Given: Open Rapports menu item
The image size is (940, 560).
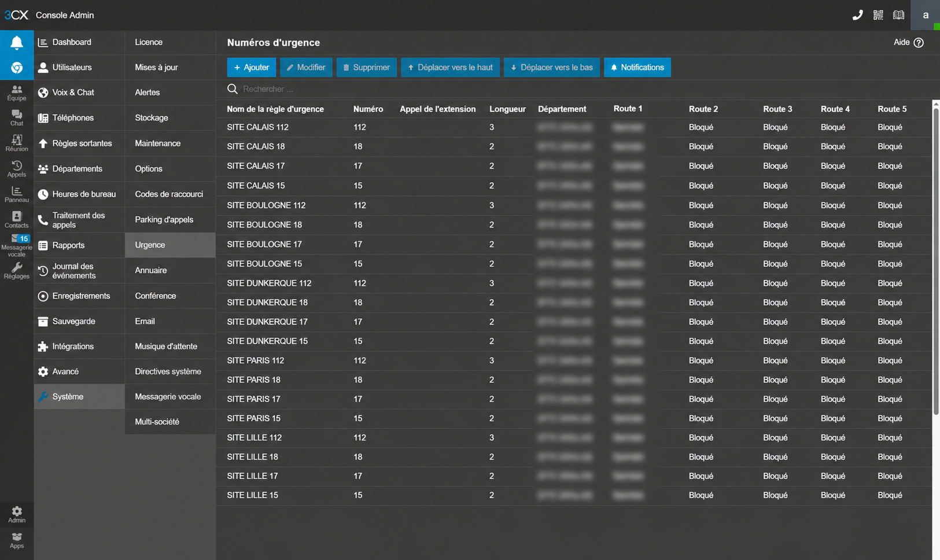Looking at the screenshot, I should (x=79, y=245).
